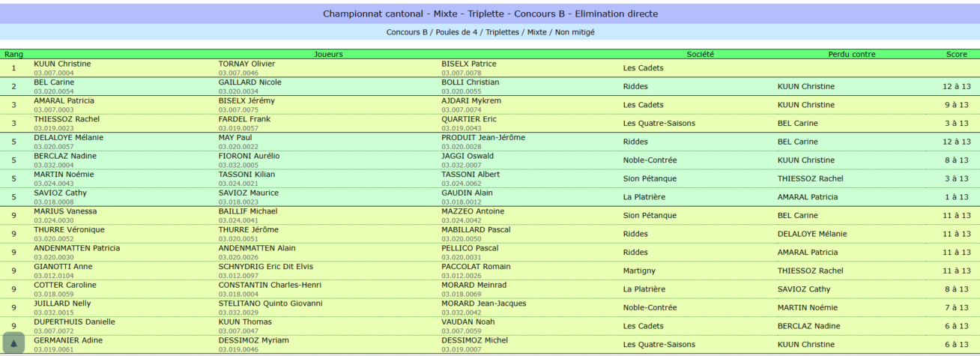Image resolution: width=980 pixels, height=356 pixels.
Task: Click Les Quatre-Saisons society for THIESSOZ Rachel
Action: [x=659, y=123]
